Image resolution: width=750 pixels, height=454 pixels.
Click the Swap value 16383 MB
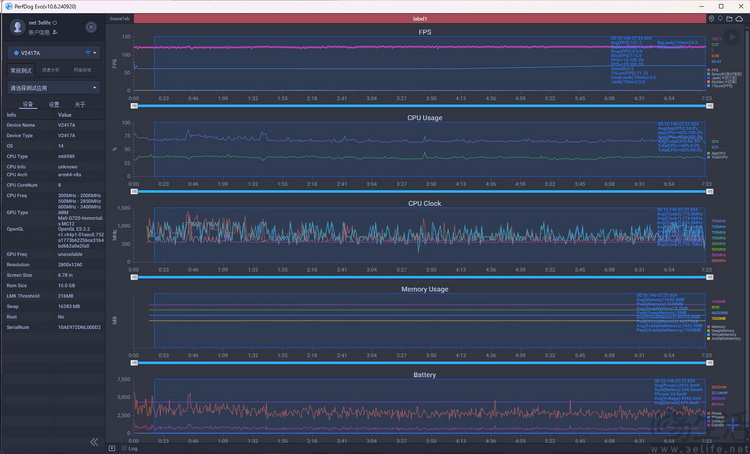click(69, 306)
